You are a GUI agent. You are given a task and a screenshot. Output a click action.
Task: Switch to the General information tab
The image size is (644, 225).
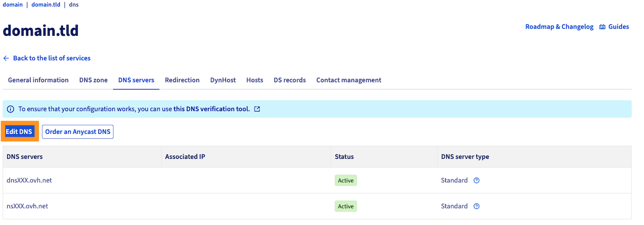[38, 80]
